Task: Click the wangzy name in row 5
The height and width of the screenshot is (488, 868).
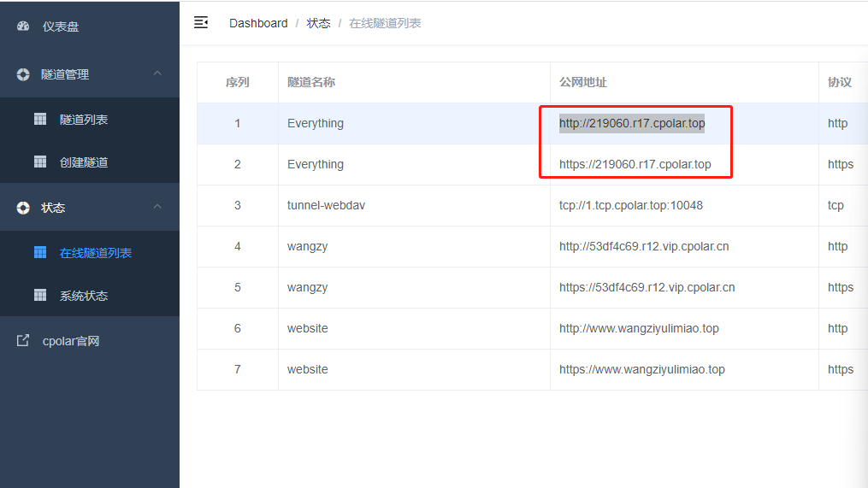Action: [307, 287]
